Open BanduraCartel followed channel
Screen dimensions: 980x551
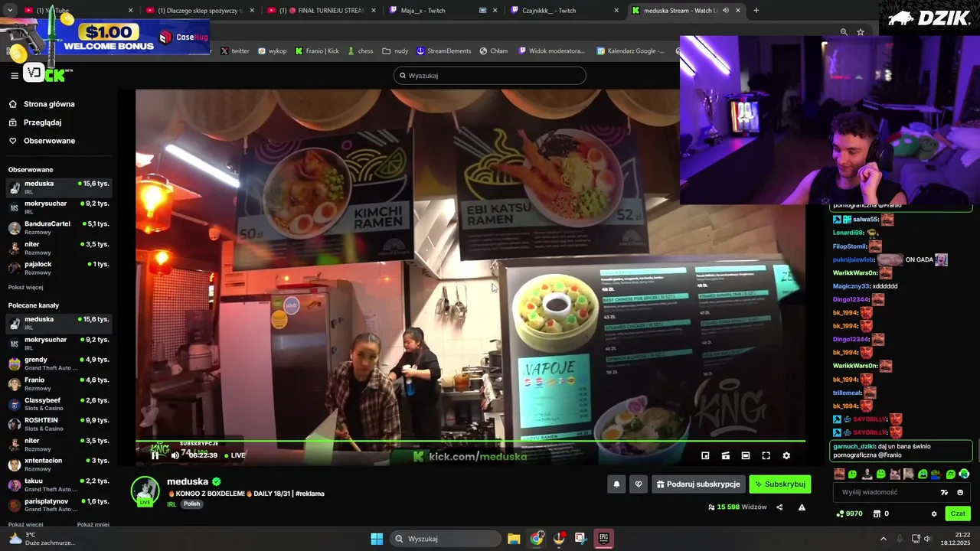(59, 227)
